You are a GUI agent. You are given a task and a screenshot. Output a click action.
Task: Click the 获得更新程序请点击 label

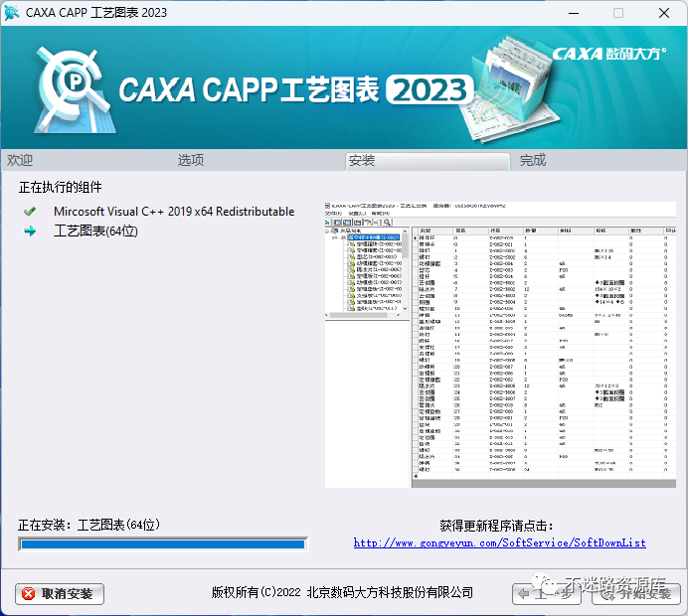click(497, 526)
